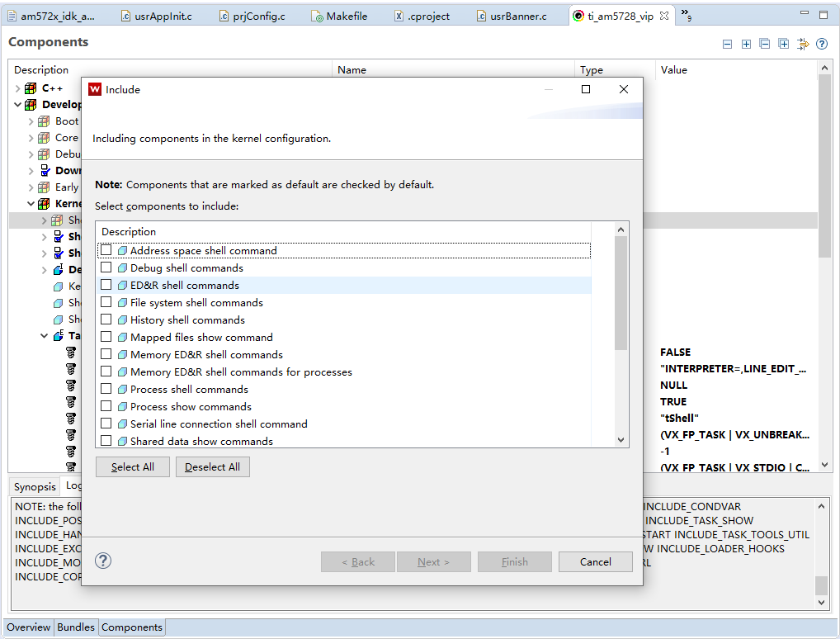Click the orange arrow load icon in toolbar

[x=802, y=44]
